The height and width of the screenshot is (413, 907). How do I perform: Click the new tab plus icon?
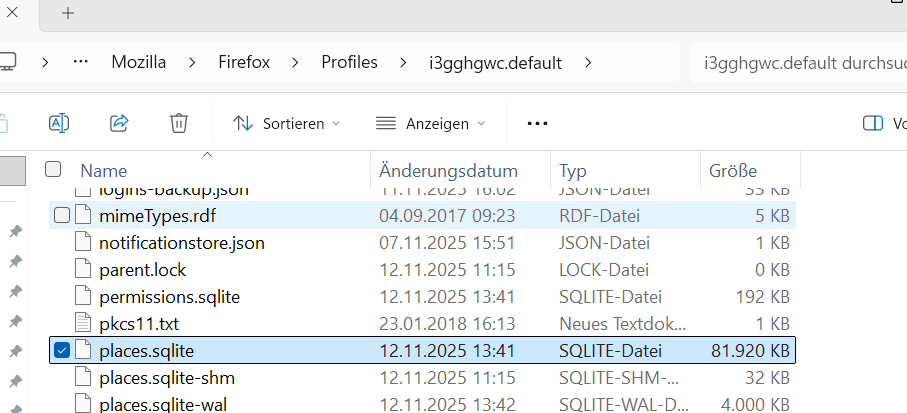[68, 13]
